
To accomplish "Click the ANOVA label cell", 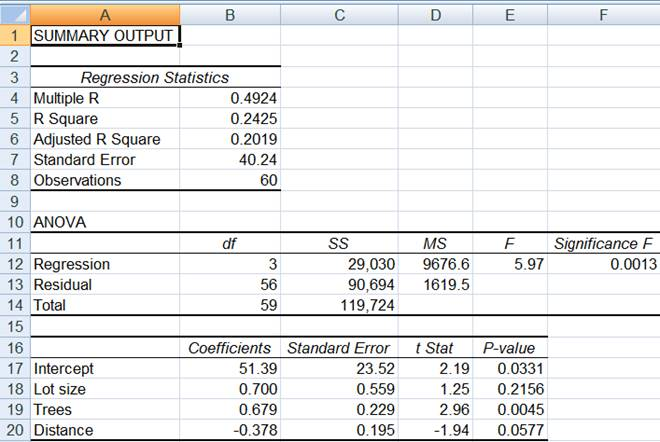I will tap(105, 222).
